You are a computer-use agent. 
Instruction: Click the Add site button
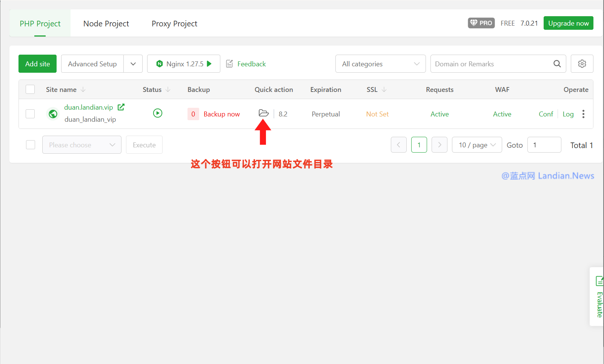click(37, 64)
